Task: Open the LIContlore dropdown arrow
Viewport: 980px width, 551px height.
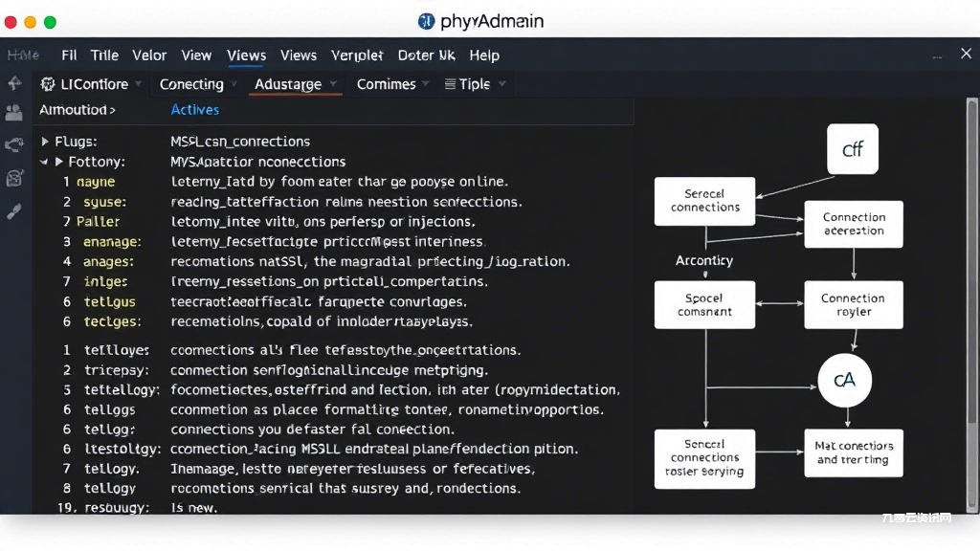Action: 138,84
